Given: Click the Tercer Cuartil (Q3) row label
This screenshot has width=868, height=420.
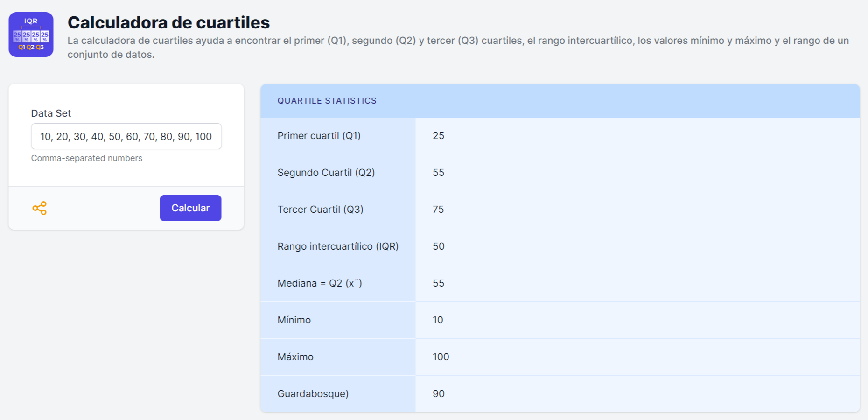Looking at the screenshot, I should (x=320, y=210).
